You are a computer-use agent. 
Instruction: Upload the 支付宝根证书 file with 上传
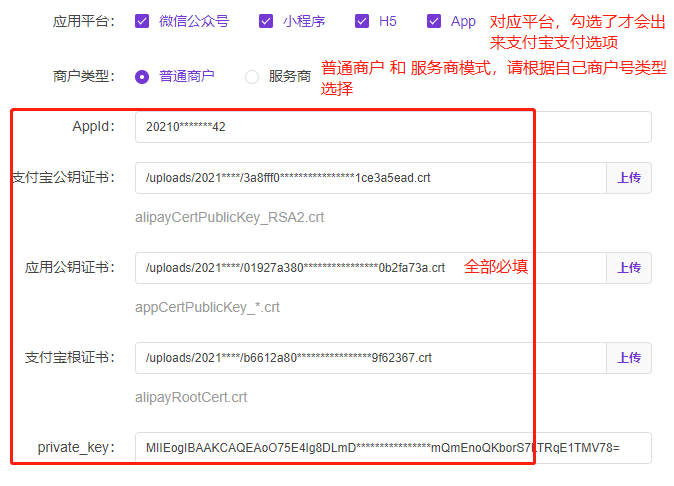pyautogui.click(x=629, y=358)
